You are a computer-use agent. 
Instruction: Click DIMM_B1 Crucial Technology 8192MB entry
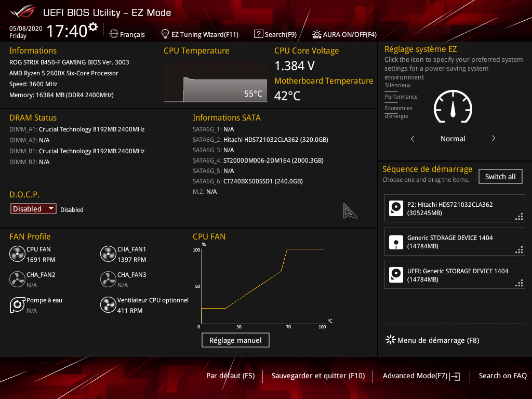(77, 151)
